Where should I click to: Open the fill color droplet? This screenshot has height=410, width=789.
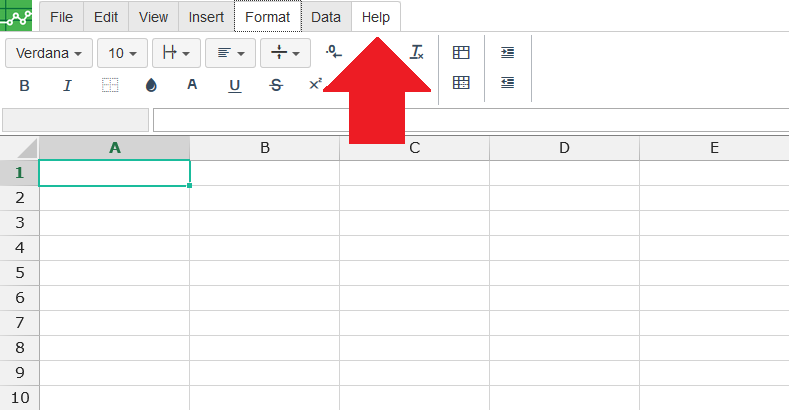[x=151, y=86]
